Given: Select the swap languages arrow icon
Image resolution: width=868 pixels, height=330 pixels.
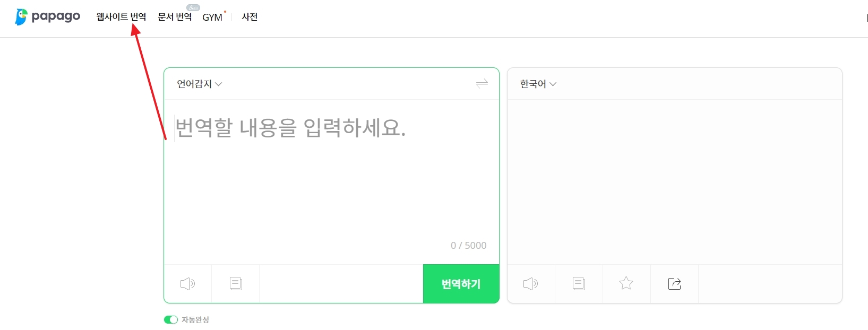Looking at the screenshot, I should [482, 84].
